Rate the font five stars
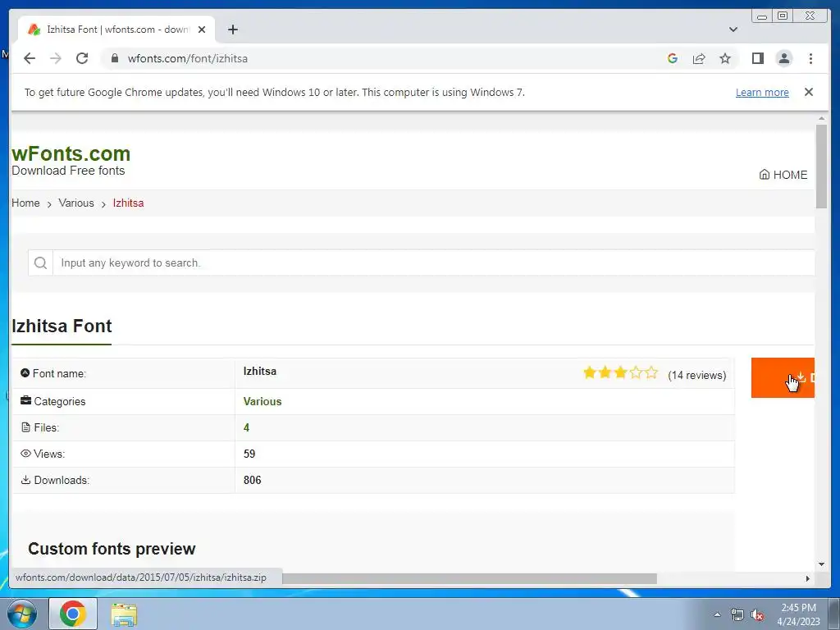Screen dimensions: 840x630 (651, 372)
